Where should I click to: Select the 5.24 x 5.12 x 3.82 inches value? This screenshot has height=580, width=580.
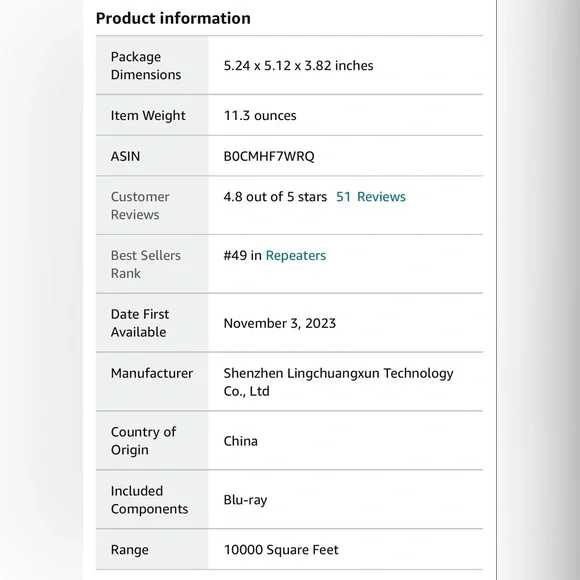point(299,66)
